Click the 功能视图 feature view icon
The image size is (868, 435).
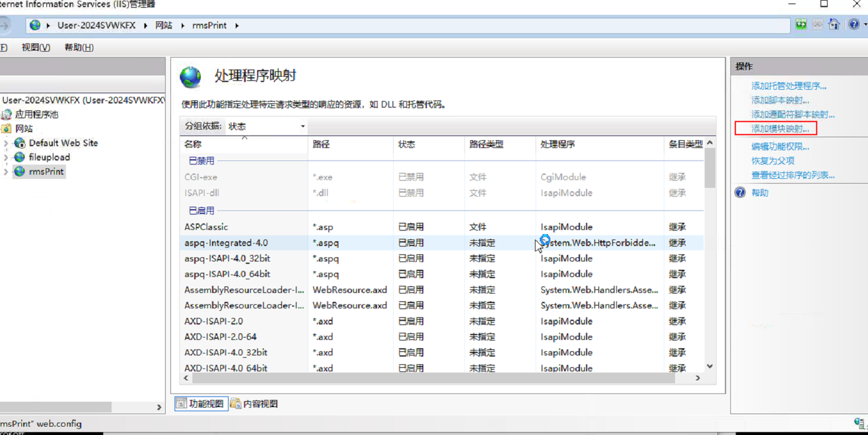(x=182, y=404)
